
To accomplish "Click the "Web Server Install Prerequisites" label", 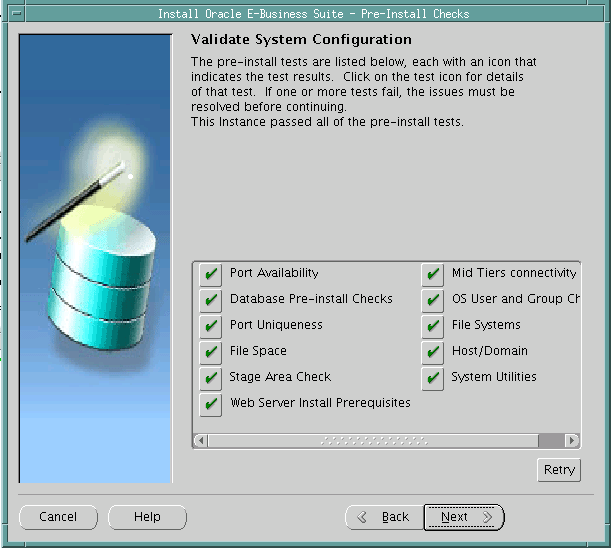I will 320,403.
